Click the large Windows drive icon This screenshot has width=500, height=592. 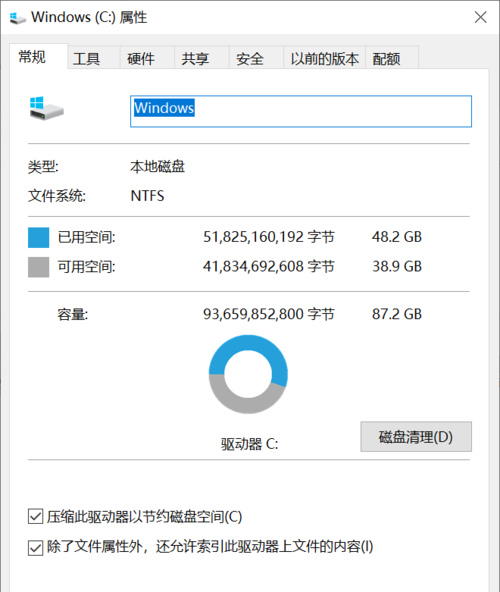pyautogui.click(x=46, y=108)
